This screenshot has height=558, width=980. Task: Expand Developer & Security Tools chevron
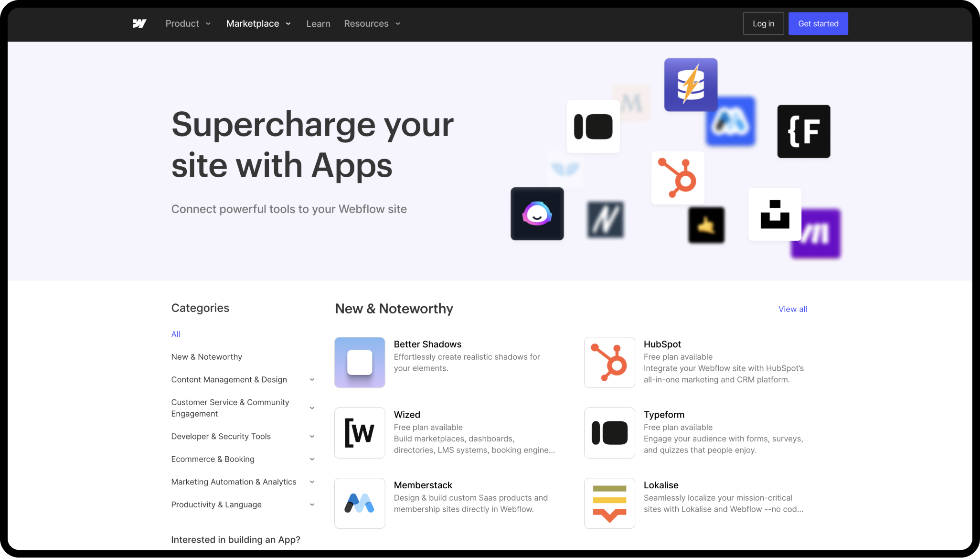pos(312,436)
